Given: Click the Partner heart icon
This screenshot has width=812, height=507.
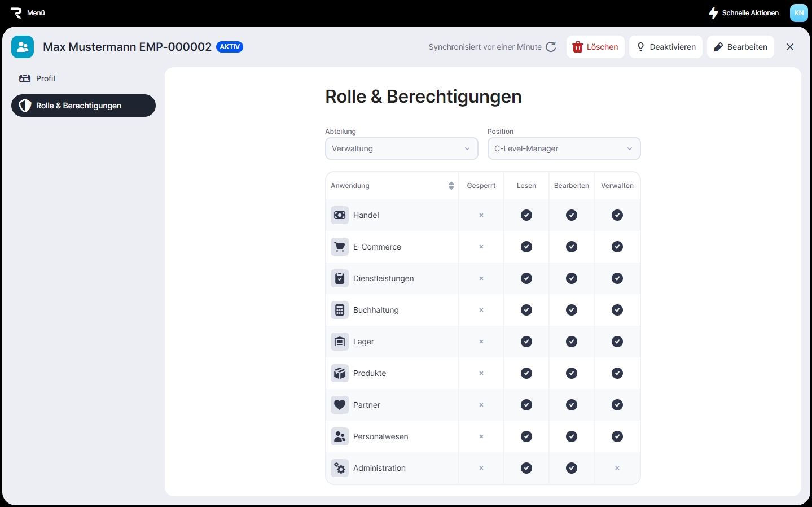Looking at the screenshot, I should coord(340,405).
